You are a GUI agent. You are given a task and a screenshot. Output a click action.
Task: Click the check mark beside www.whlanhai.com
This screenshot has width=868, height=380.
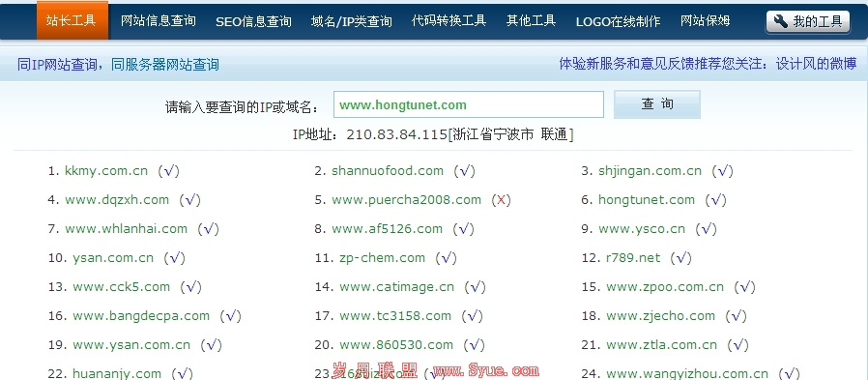click(209, 229)
